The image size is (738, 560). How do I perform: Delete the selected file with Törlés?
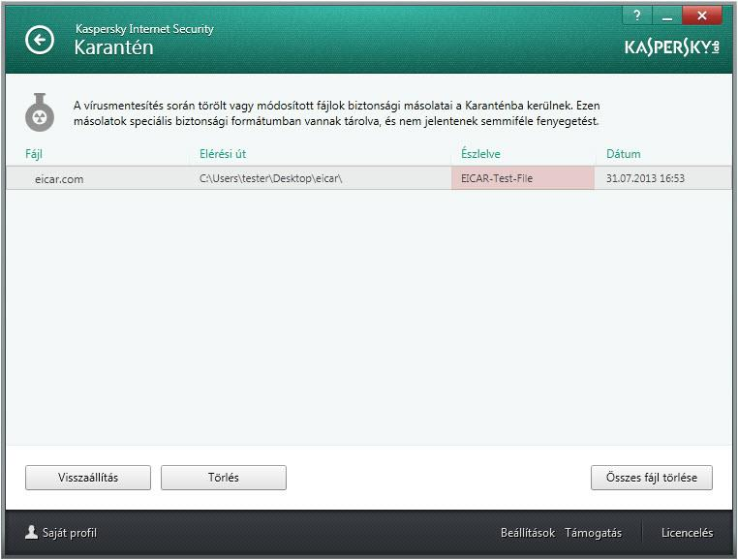pos(224,478)
